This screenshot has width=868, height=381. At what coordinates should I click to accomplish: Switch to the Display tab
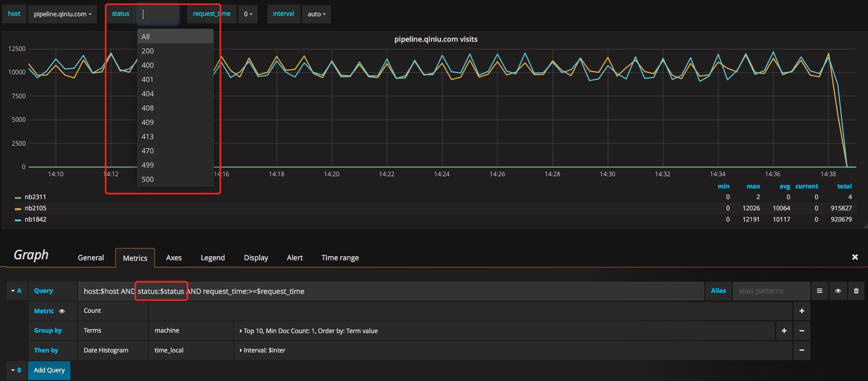coord(256,258)
